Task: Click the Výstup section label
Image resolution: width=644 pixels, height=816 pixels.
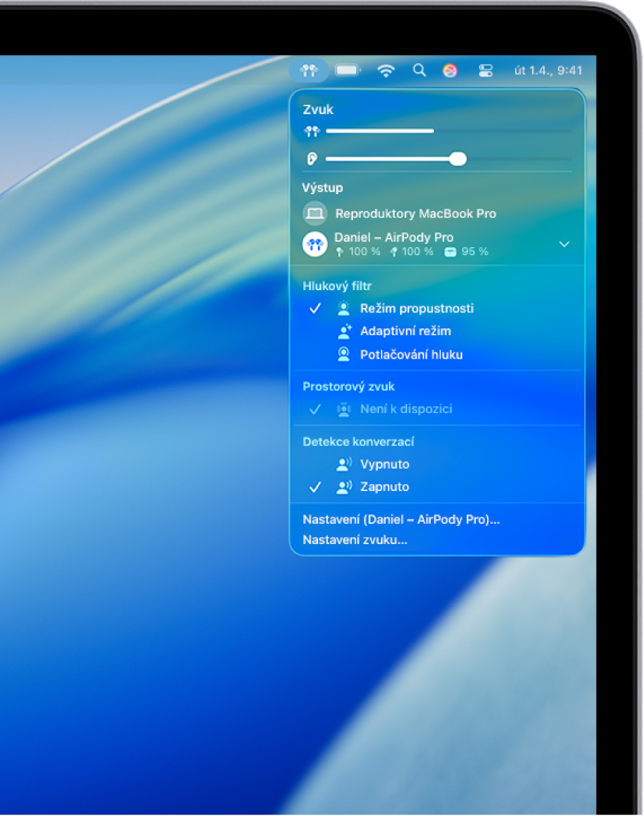Action: point(323,188)
